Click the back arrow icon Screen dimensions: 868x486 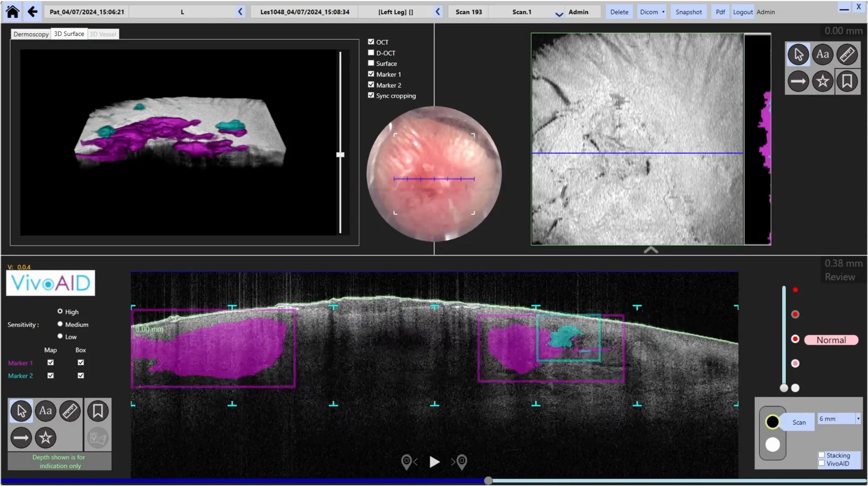[32, 12]
